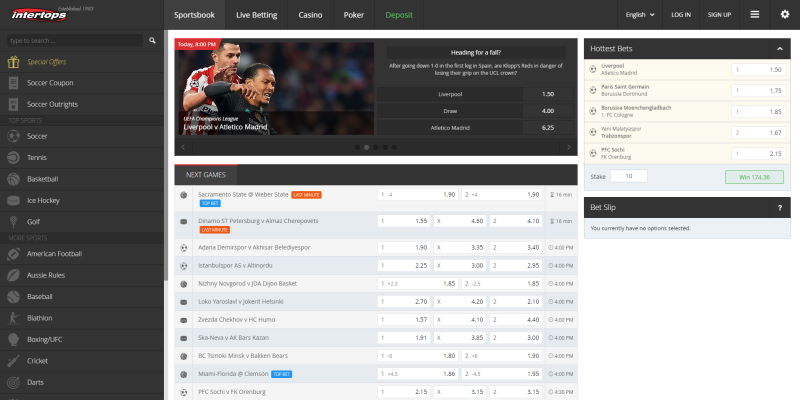Select the Ice Hockey puck icon
This screenshot has height=400, width=800.
click(x=13, y=201)
